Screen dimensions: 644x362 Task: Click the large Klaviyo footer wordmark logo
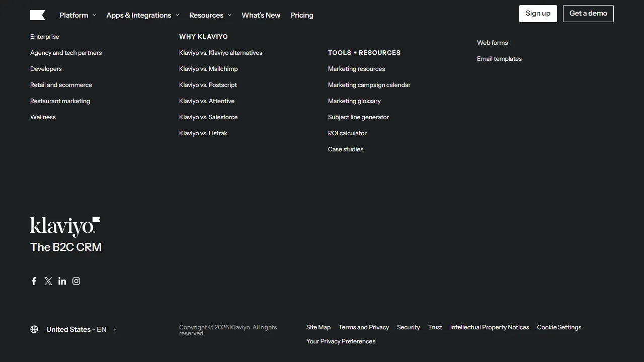[65, 227]
